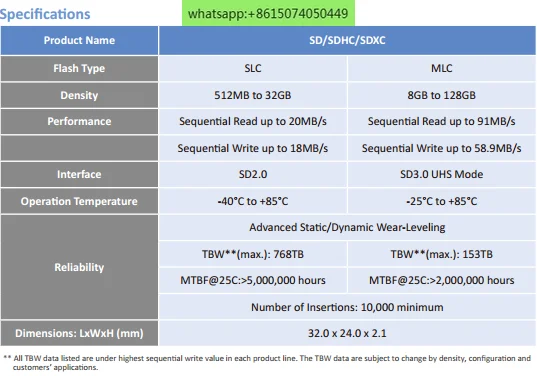Select the -25°C to +85°C cell
537x376 pixels.
click(441, 201)
